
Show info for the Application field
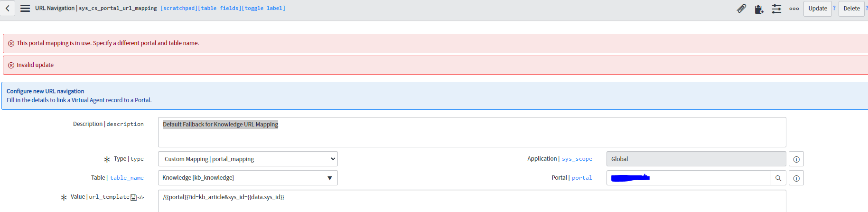796,159
